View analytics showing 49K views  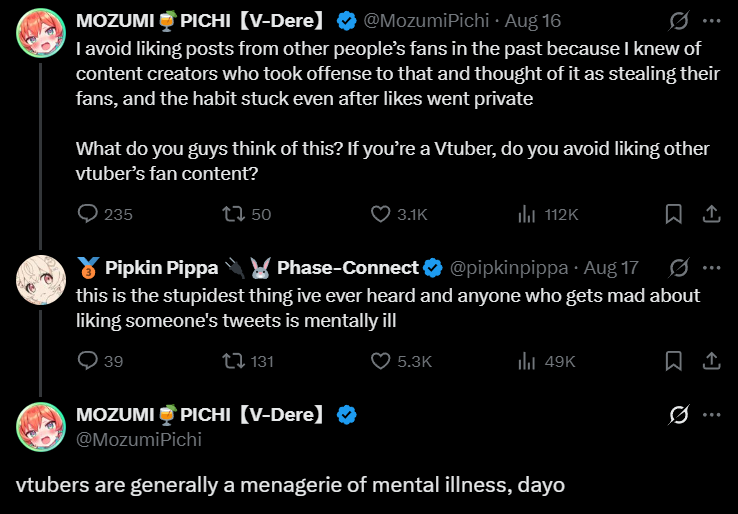click(546, 361)
